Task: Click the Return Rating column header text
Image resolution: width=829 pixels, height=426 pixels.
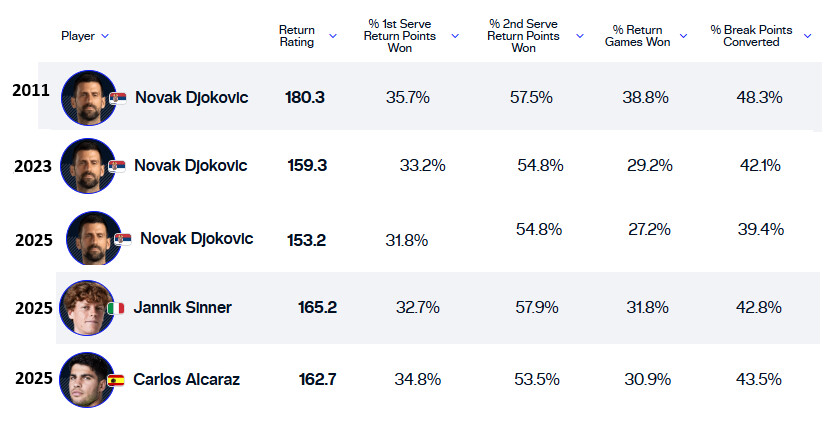Action: point(296,36)
